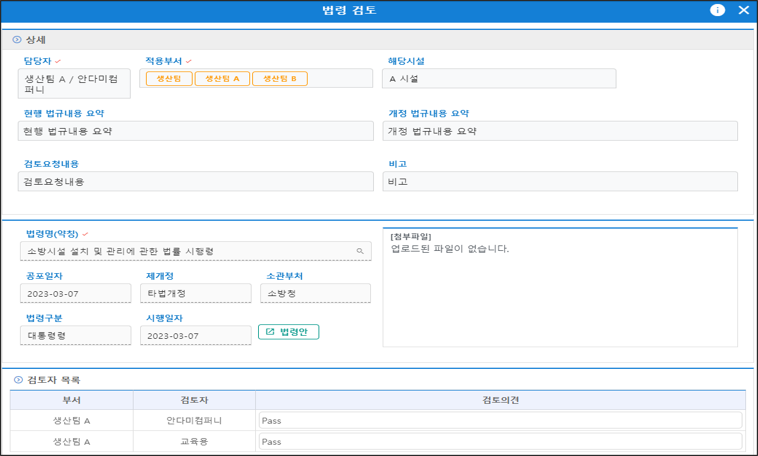The width and height of the screenshot is (758, 456).
Task: Close the 법령 검토 dialog
Action: coord(743,10)
